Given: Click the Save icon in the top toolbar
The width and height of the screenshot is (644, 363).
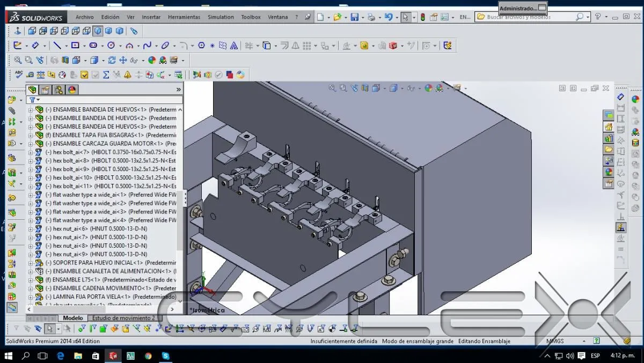Looking at the screenshot, I should point(354,17).
